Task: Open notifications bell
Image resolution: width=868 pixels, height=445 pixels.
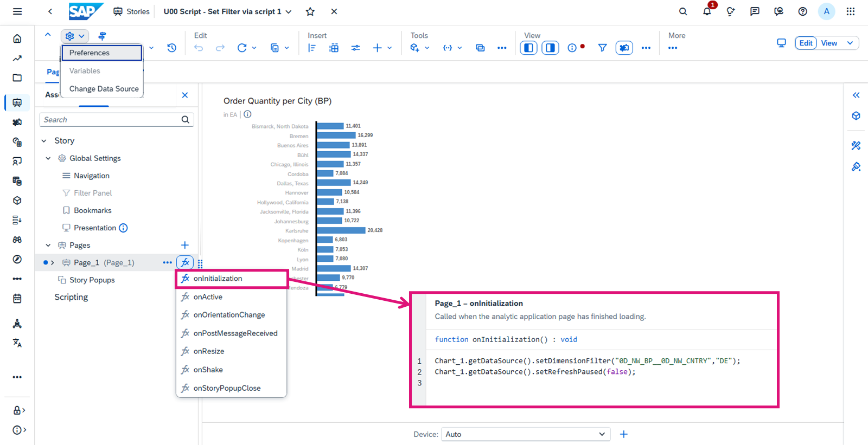Action: [x=707, y=11]
